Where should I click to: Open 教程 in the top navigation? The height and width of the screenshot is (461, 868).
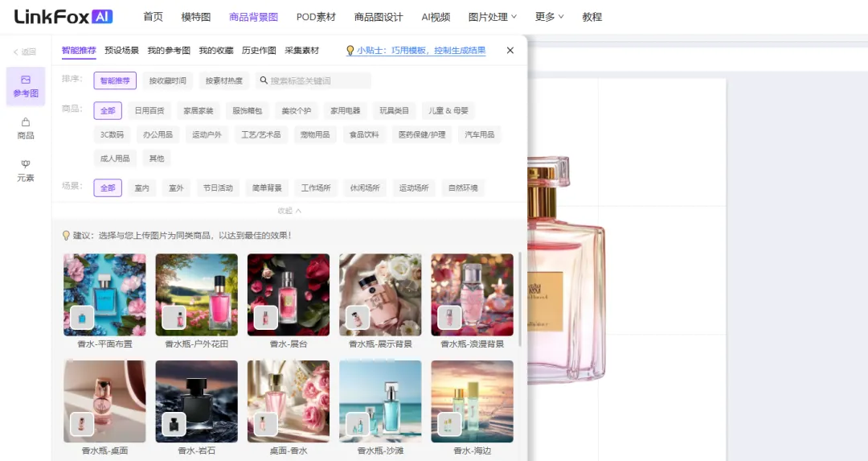click(592, 17)
